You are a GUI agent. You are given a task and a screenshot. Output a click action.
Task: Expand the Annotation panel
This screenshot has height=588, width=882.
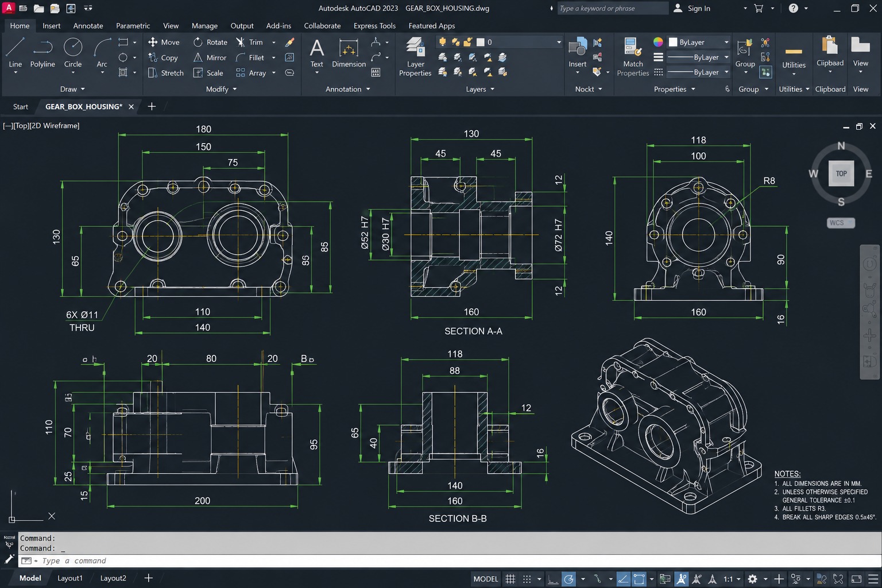coord(348,89)
